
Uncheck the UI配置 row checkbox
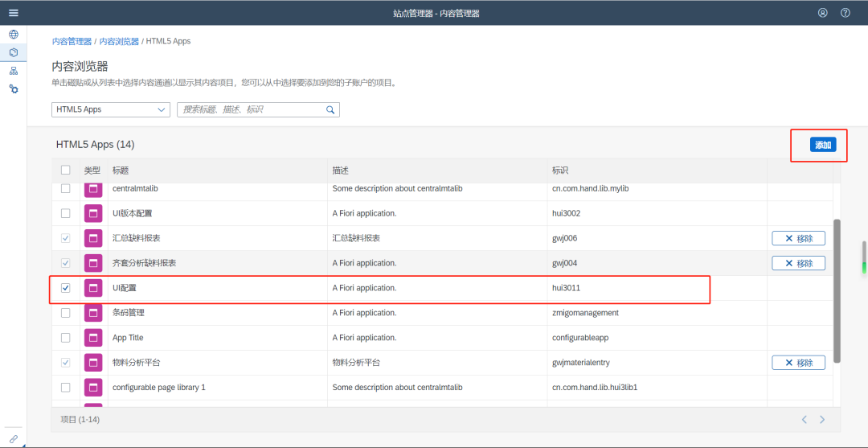65,288
